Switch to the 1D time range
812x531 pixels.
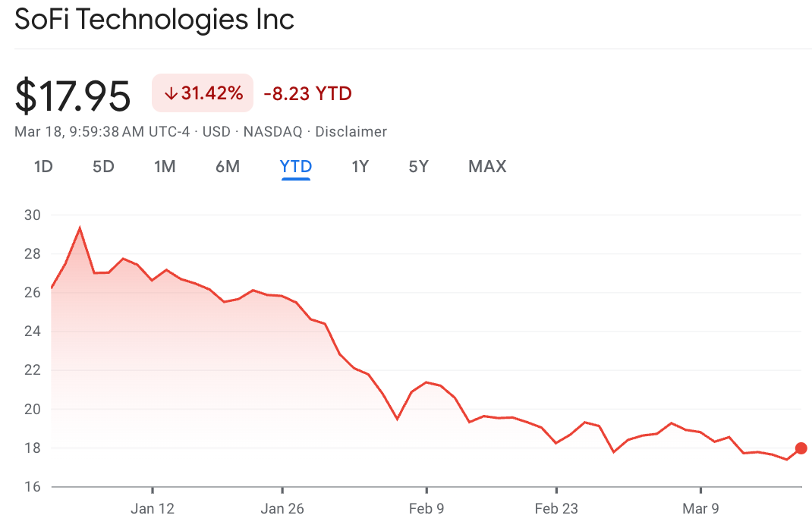coord(43,167)
